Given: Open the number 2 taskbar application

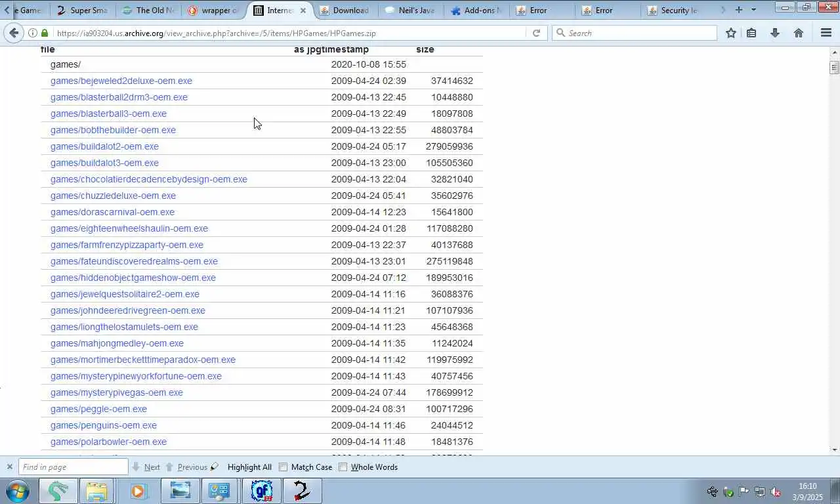Looking at the screenshot, I should coord(302,491).
